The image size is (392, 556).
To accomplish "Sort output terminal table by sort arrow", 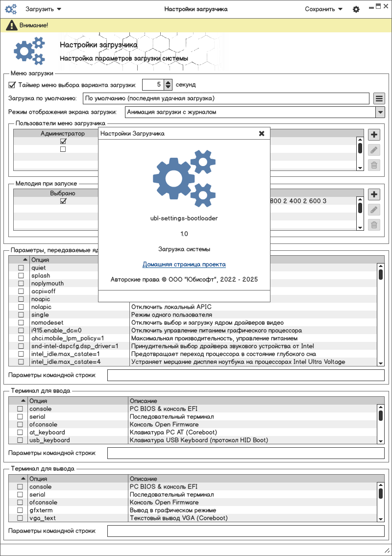I will (x=23, y=479).
